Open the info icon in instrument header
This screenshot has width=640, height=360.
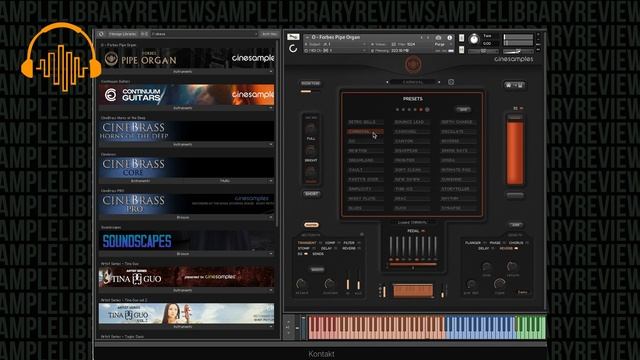pos(450,37)
